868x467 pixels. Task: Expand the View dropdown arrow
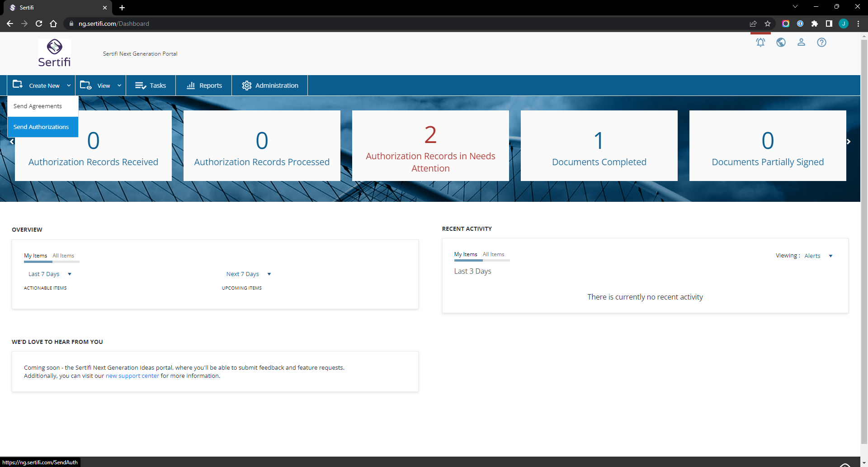tap(119, 86)
